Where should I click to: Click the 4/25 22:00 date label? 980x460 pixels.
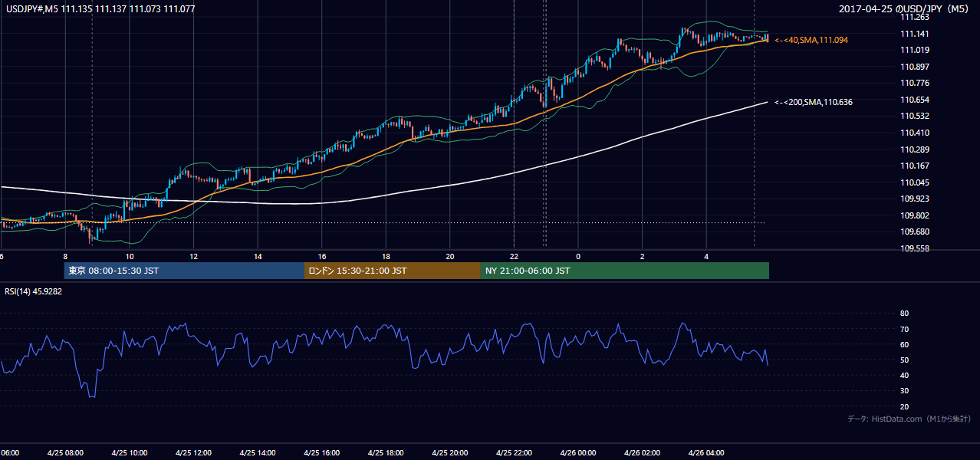(x=514, y=453)
